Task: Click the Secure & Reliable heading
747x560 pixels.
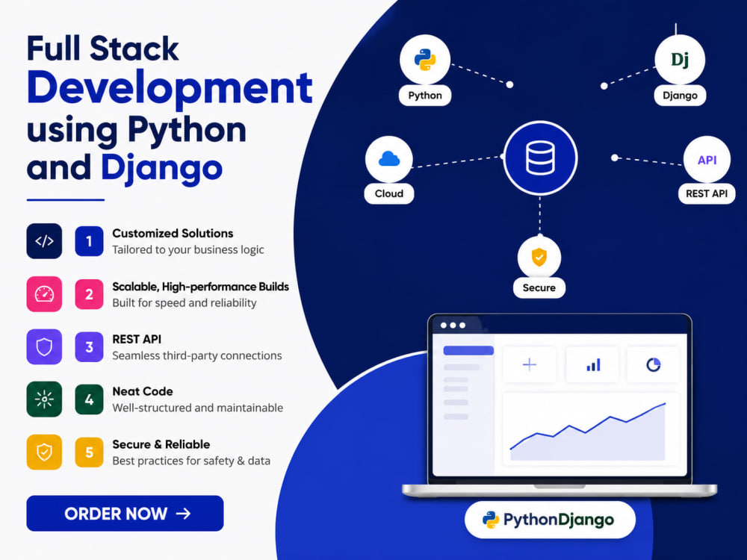Action: (161, 444)
